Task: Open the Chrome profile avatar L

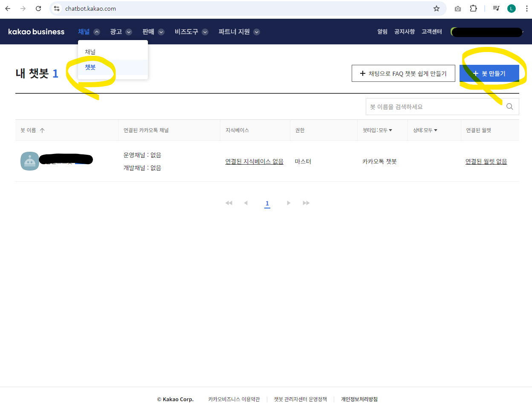Action: (x=512, y=9)
